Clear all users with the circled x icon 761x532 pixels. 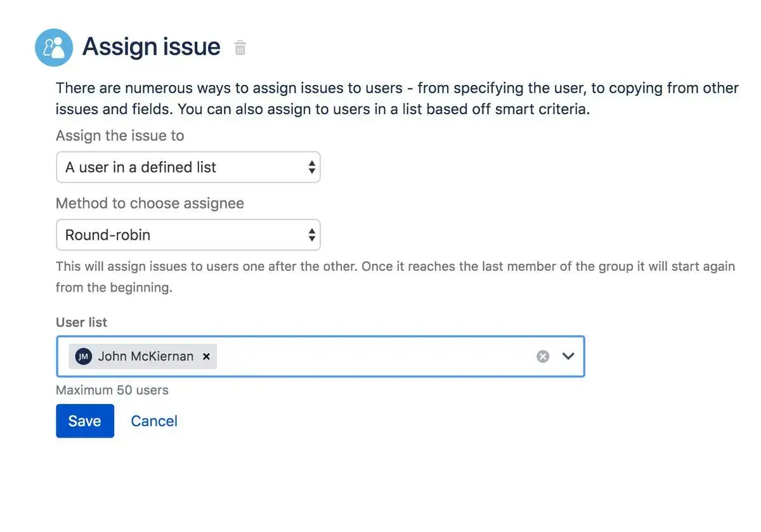(x=543, y=356)
